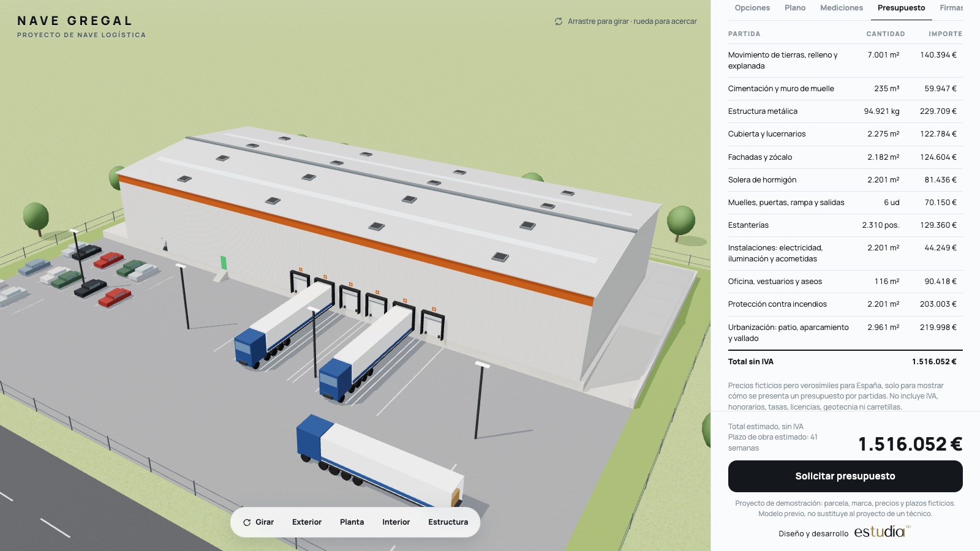
Task: Click the large 1.516.052 € total
Action: [910, 444]
